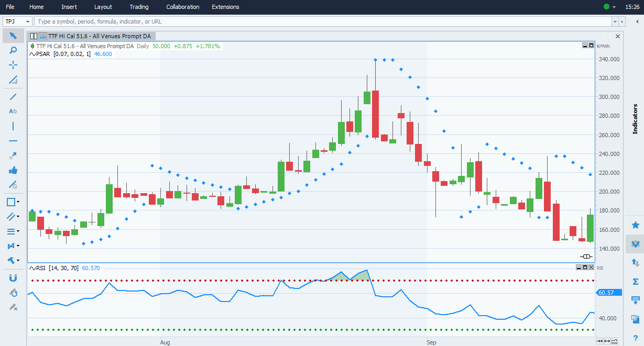
Task: Click the symbol or formula search field
Action: (x=322, y=21)
